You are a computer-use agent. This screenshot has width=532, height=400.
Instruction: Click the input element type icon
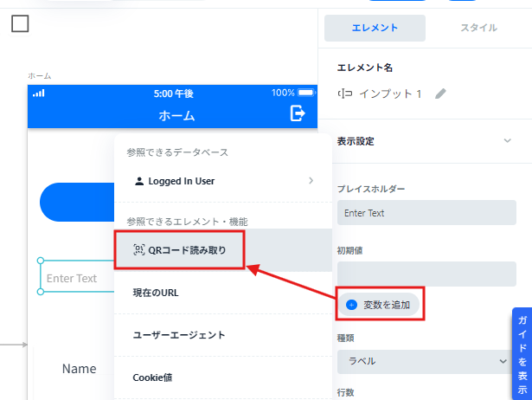click(344, 94)
